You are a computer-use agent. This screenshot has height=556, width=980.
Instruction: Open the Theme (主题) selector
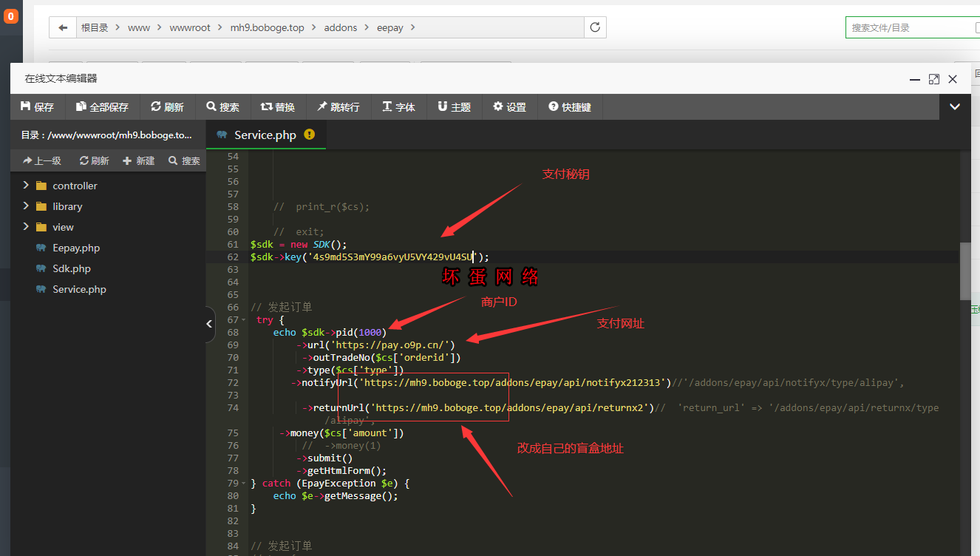[454, 107]
